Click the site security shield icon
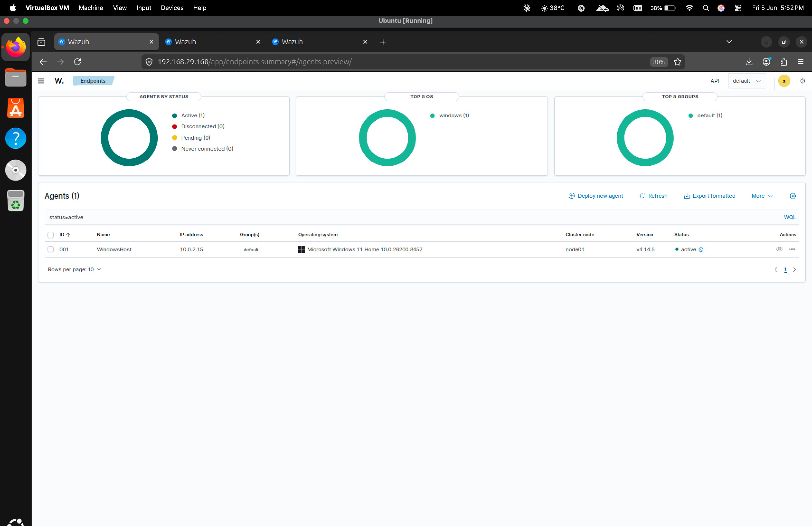812x526 pixels. coord(149,62)
